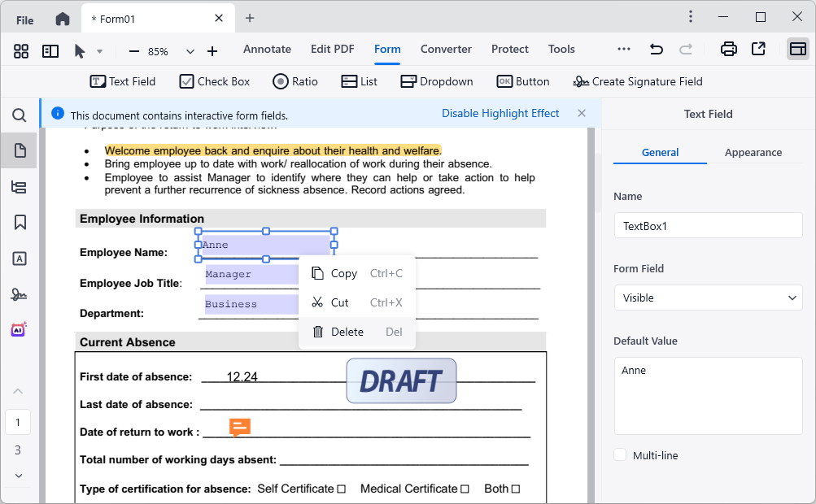The width and height of the screenshot is (816, 504).
Task: Switch to the Appearance tab
Action: [753, 152]
